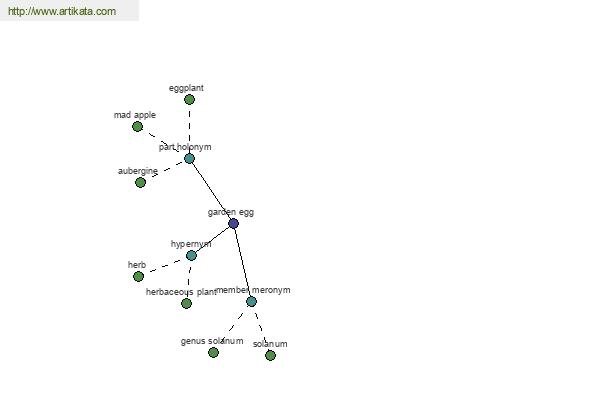The width and height of the screenshot is (600, 400).
Task: Click the "mad apple" text label
Action: [x=135, y=115]
